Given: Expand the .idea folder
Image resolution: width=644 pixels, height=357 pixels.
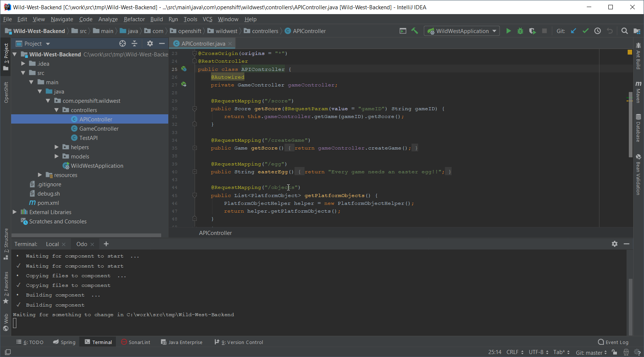Looking at the screenshot, I should pos(23,64).
